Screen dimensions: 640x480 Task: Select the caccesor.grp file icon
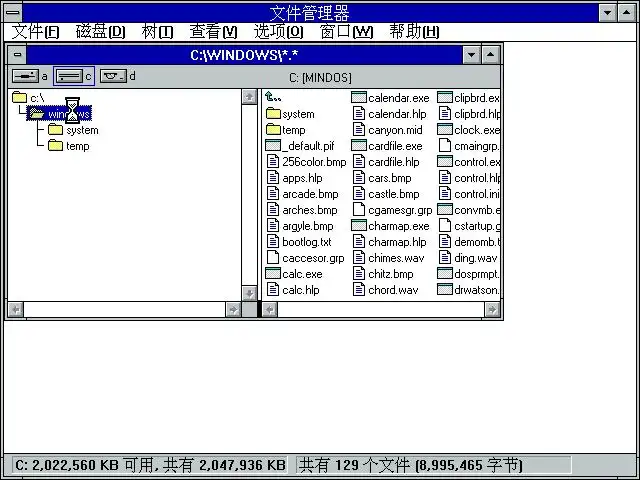click(273, 258)
